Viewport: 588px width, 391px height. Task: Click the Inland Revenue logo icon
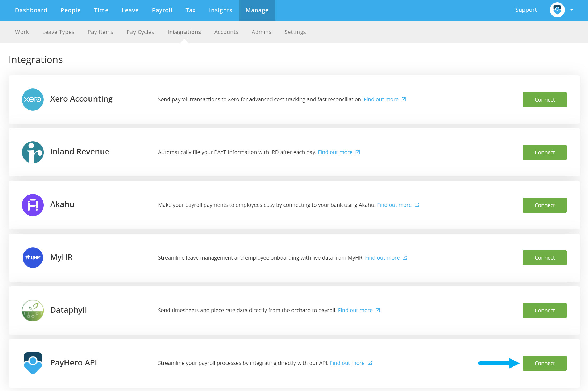pos(33,152)
